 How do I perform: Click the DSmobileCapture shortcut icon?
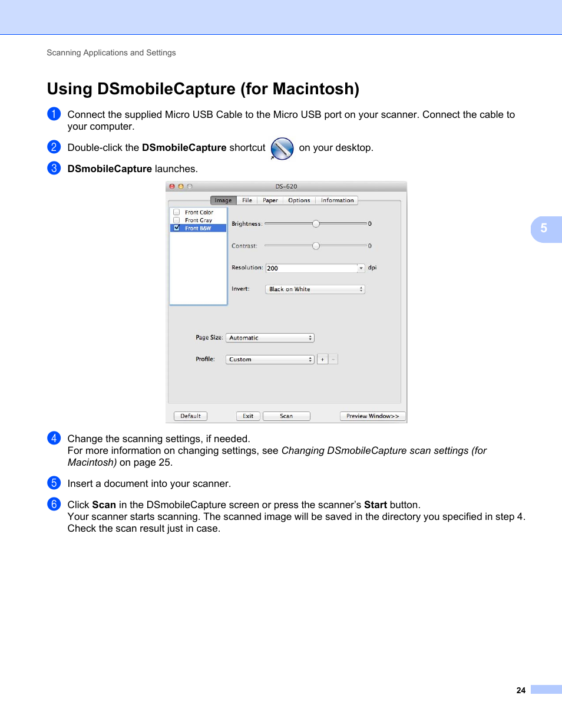tap(282, 149)
